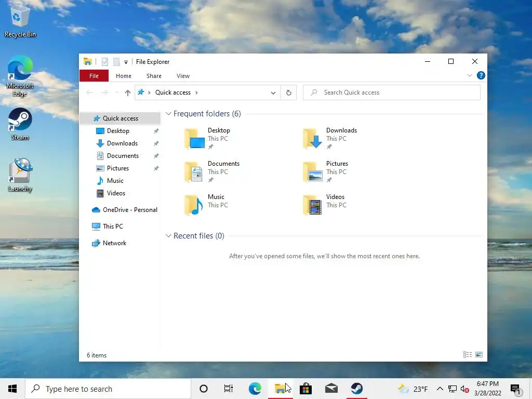Open the clock showing 6:47 PM
The height and width of the screenshot is (399, 532).
[x=487, y=389]
